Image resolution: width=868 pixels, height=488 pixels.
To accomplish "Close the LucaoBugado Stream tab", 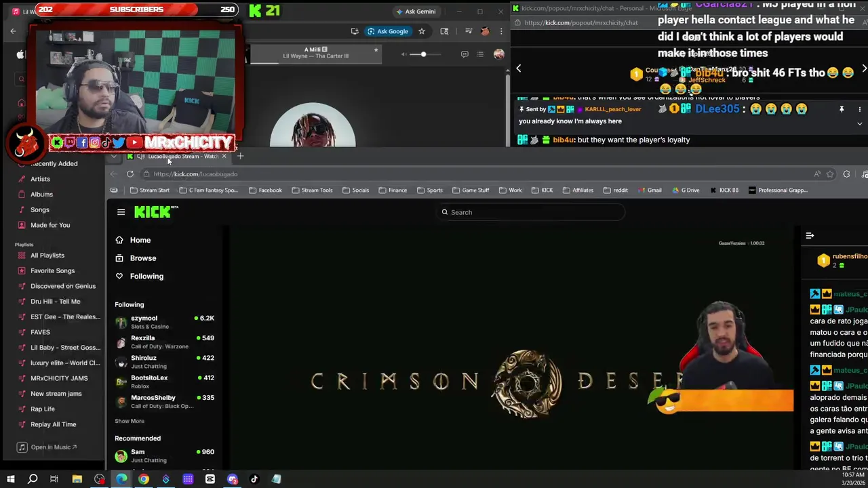I will point(224,157).
